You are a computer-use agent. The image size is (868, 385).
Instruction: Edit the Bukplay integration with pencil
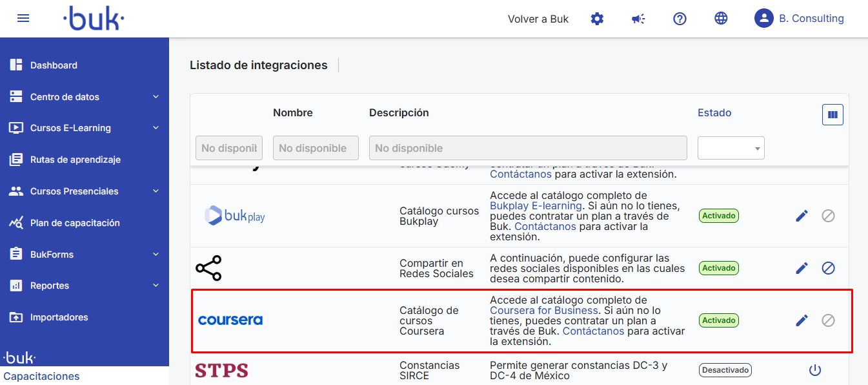coord(802,216)
